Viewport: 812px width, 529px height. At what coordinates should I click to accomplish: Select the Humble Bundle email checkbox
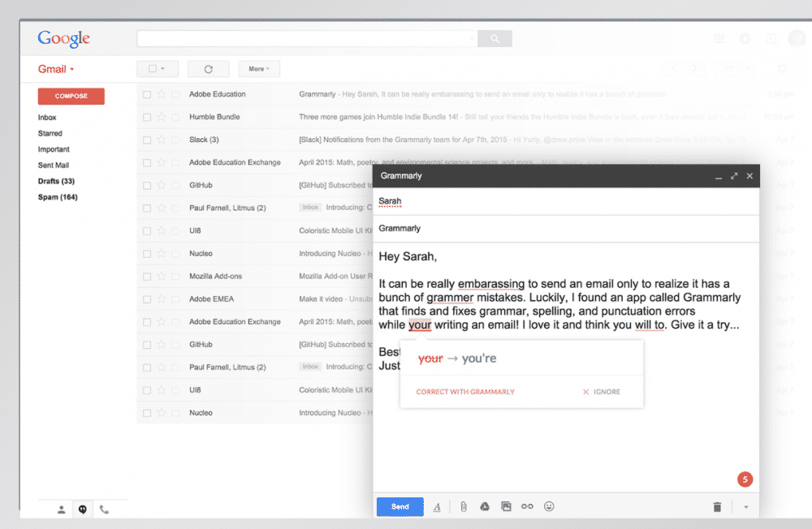coord(147,118)
